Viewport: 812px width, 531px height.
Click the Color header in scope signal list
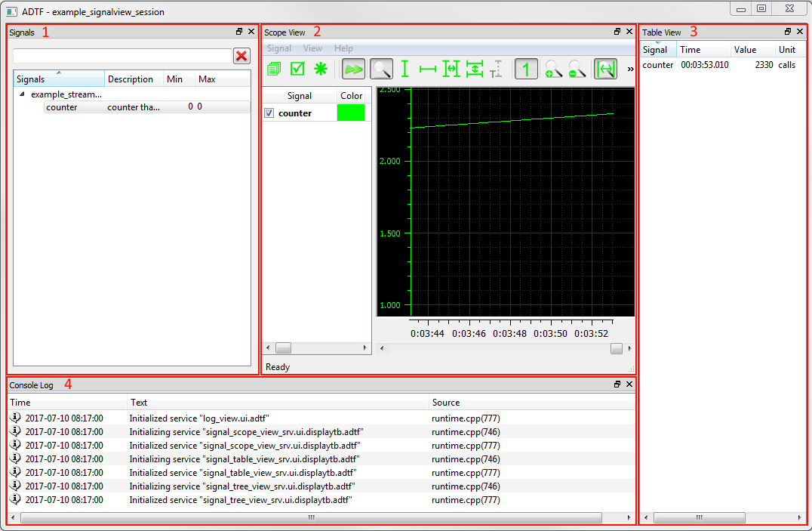click(x=351, y=96)
